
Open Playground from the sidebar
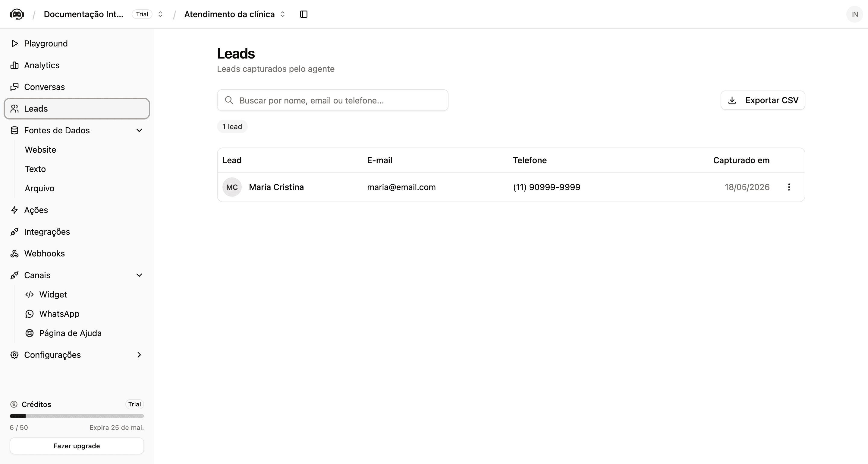tap(77, 43)
